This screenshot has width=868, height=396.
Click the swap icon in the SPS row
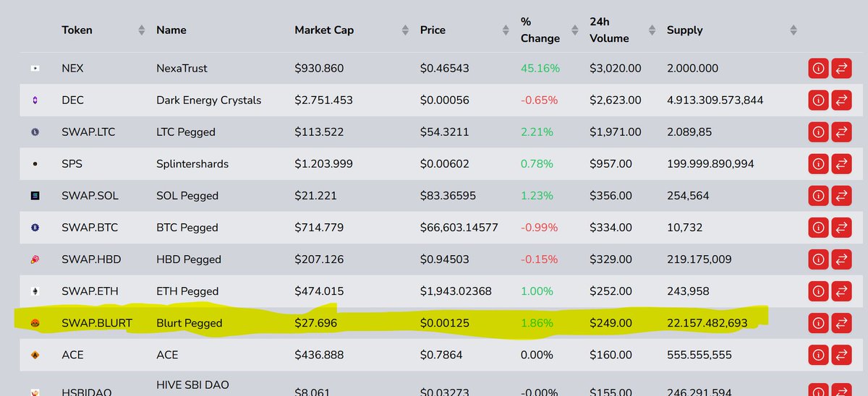(x=842, y=164)
